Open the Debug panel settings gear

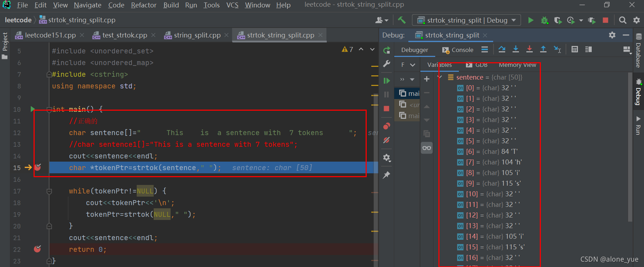[x=612, y=35]
